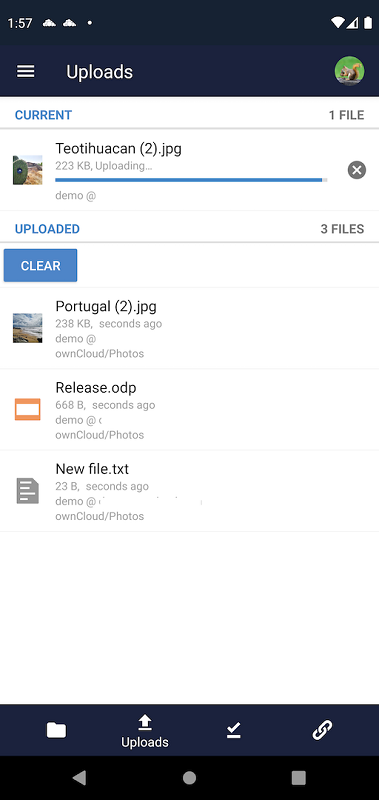Cancel the Teotihuacan (2).jpg upload
379x800 pixels.
(357, 170)
